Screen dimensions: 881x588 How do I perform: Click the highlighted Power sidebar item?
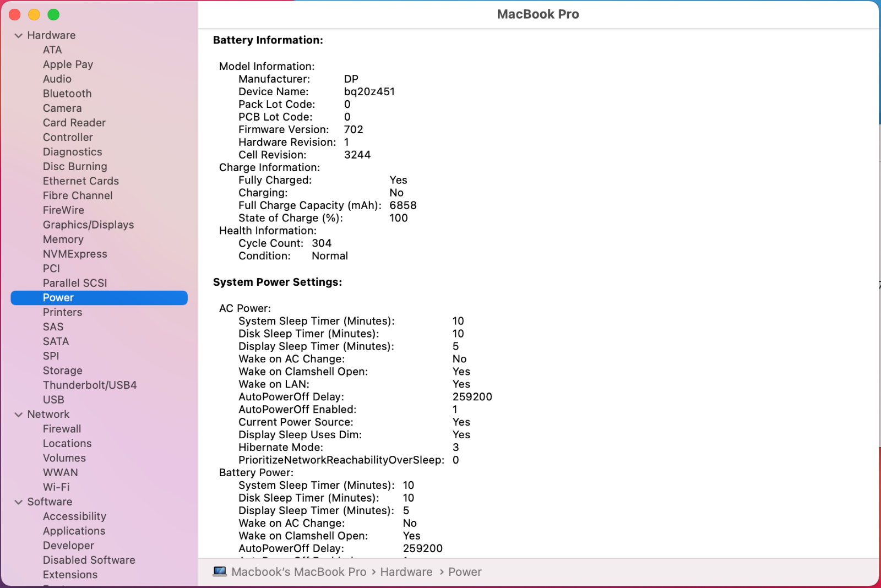[x=58, y=298]
